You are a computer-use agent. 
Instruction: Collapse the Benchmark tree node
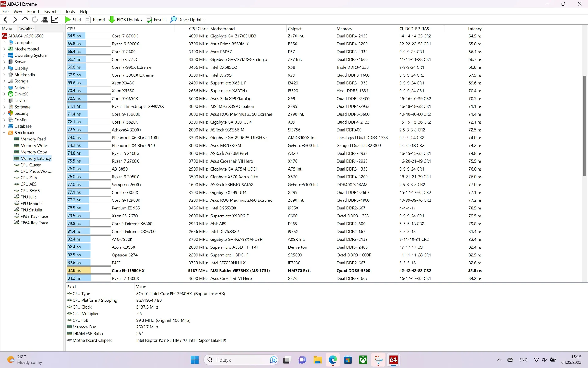point(4,133)
